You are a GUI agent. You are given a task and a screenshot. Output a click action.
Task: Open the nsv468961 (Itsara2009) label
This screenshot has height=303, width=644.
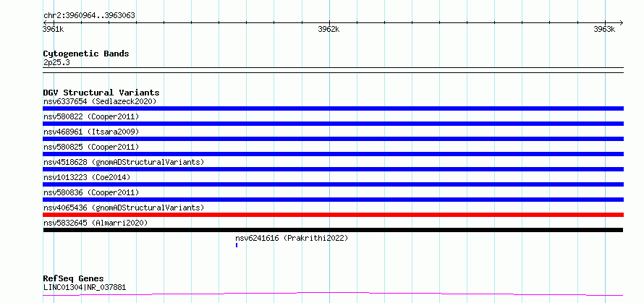[x=91, y=132]
